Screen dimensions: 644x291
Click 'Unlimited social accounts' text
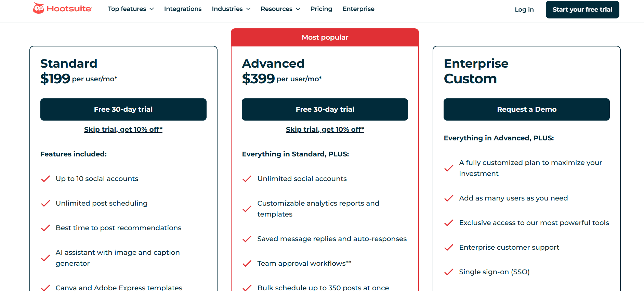(x=302, y=179)
